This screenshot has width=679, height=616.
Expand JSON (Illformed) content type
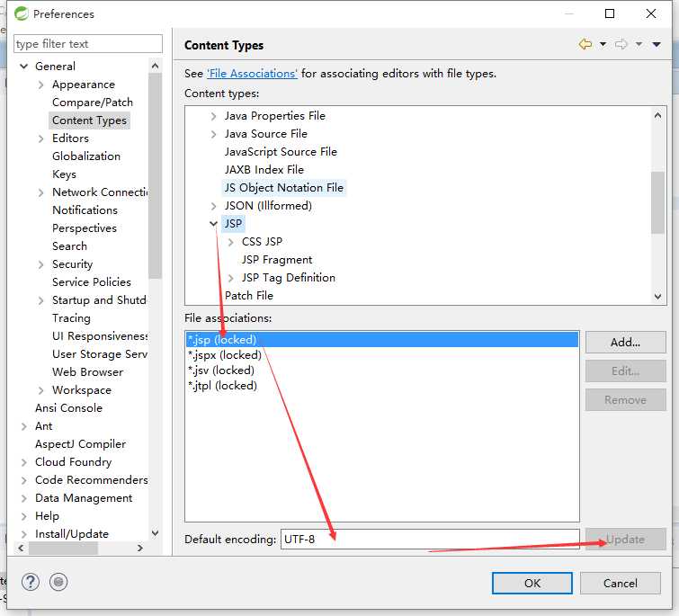[213, 206]
